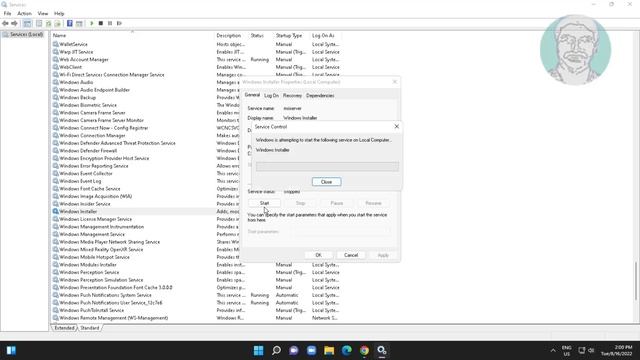Screen dimensions: 640x360
Task: Select the WebClient service row
Action: [70, 67]
